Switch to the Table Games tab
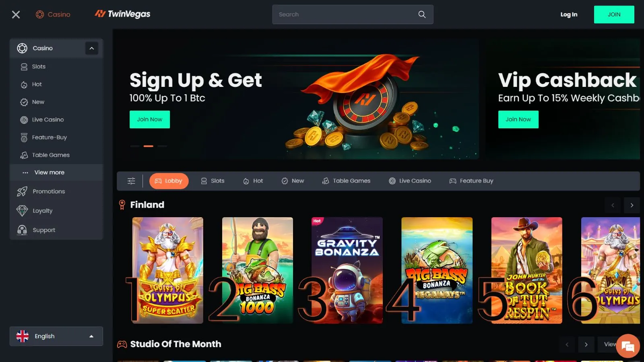The height and width of the screenshot is (362, 644). coord(346,181)
